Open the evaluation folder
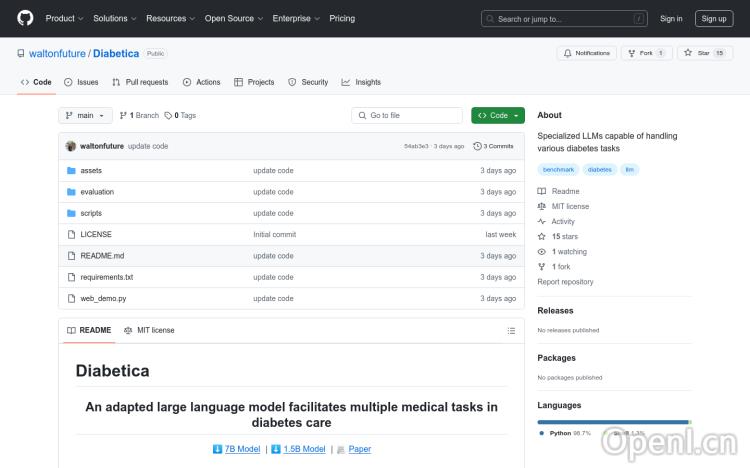Viewport: 750px width, 468px height. click(x=97, y=192)
